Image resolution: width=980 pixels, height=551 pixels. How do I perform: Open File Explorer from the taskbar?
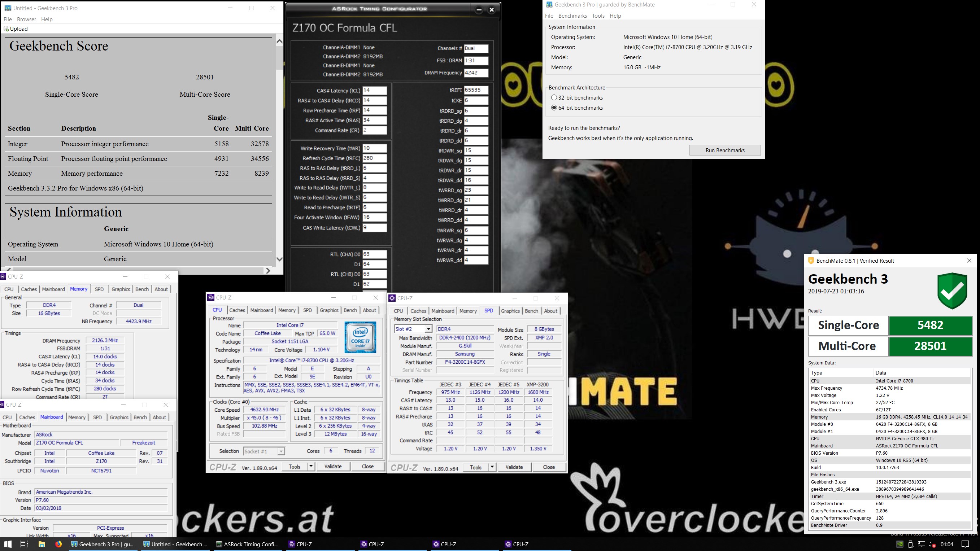point(42,544)
